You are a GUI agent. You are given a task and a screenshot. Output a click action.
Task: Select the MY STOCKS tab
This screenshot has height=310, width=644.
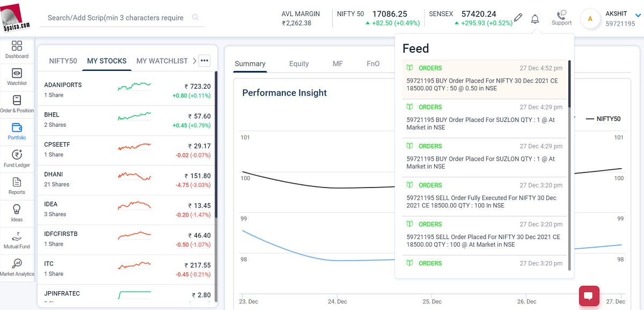tap(107, 61)
